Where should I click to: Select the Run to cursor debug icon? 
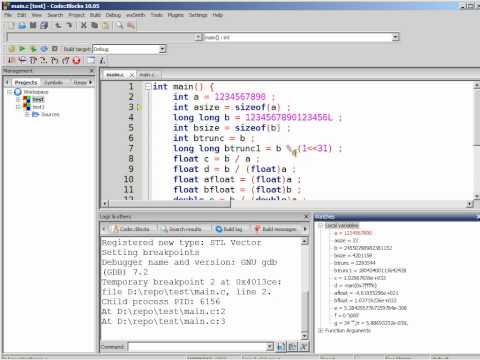[22, 60]
